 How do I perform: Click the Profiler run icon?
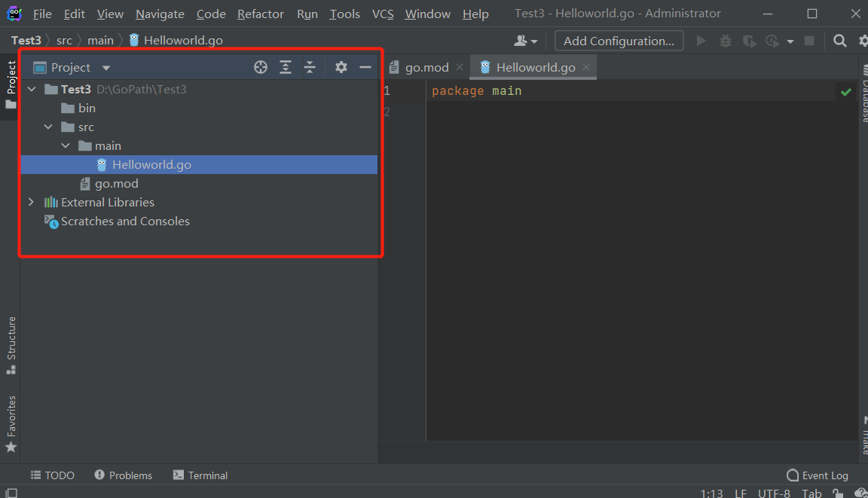(x=772, y=41)
